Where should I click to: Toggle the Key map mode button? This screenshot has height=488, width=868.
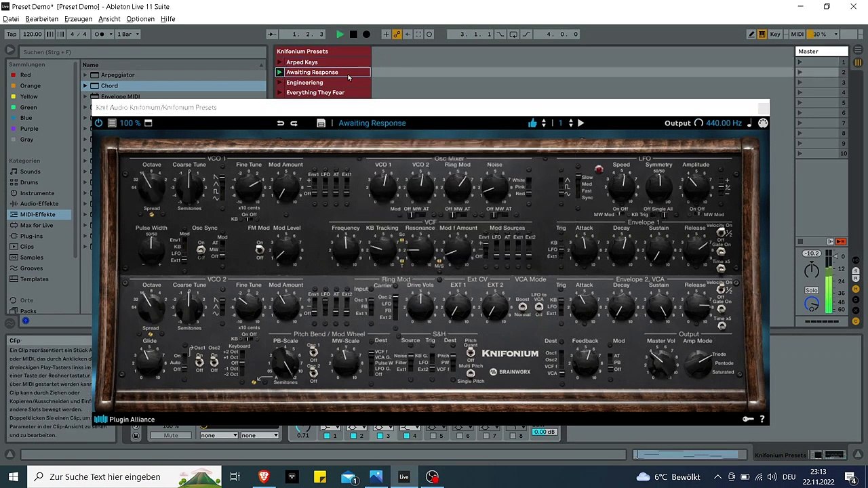click(775, 35)
